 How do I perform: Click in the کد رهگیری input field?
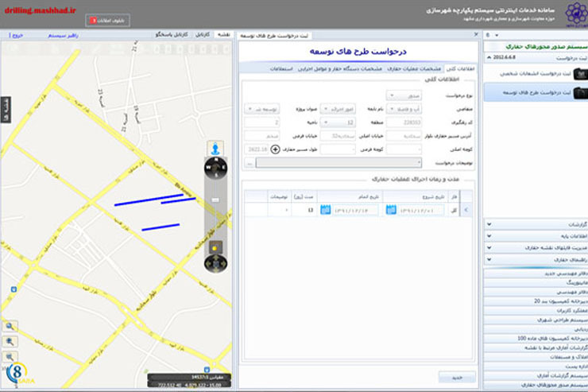404,122
